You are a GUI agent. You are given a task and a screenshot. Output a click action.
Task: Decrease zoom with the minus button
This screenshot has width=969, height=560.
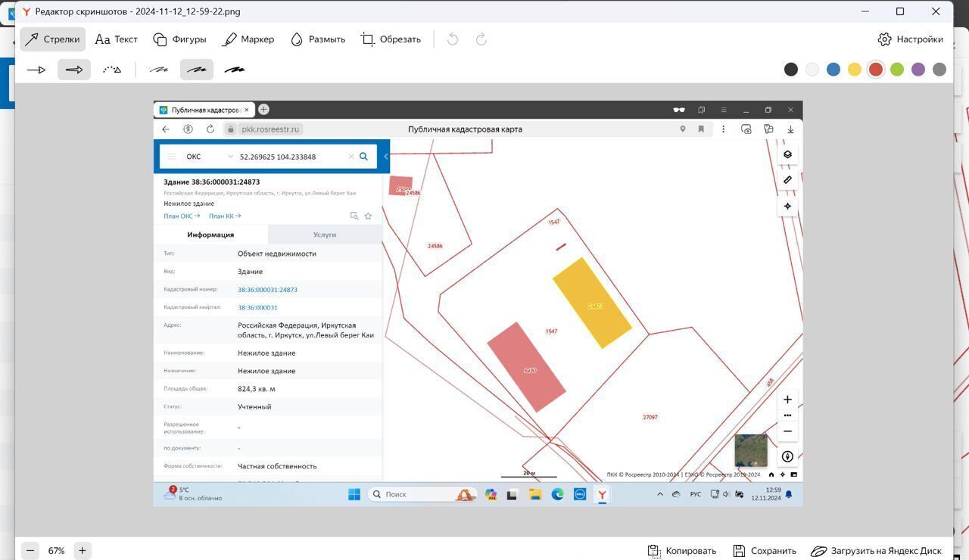coord(30,551)
